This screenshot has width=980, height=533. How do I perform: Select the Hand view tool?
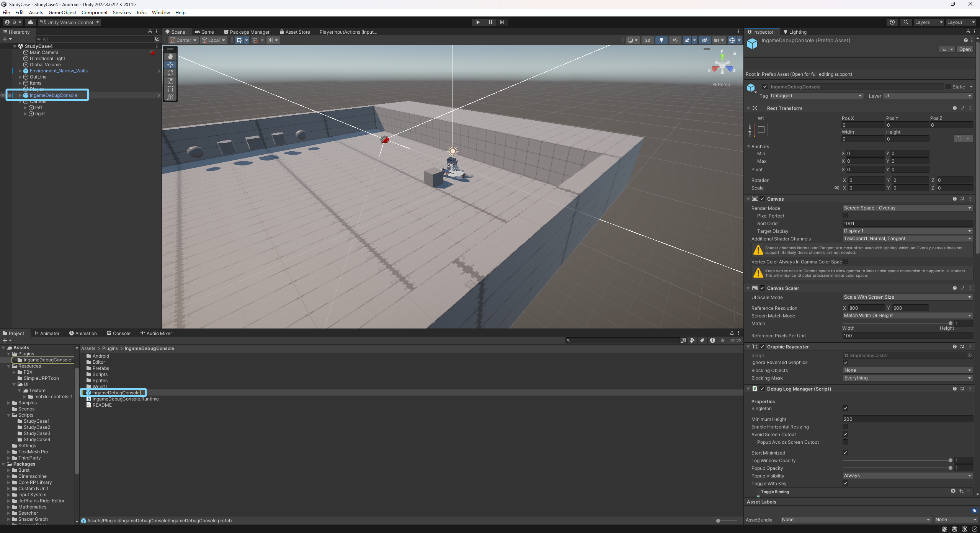point(170,57)
